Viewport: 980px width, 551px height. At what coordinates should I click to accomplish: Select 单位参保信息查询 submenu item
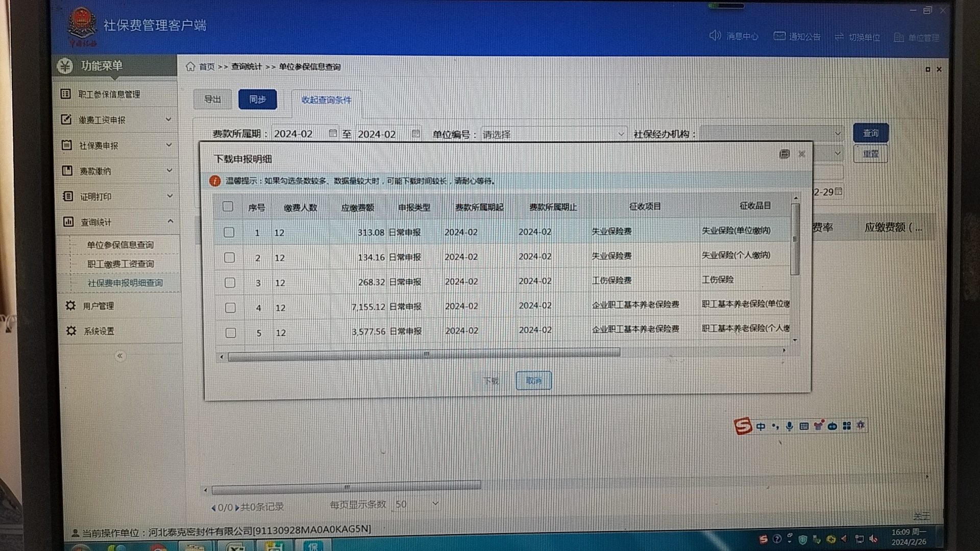pos(120,245)
